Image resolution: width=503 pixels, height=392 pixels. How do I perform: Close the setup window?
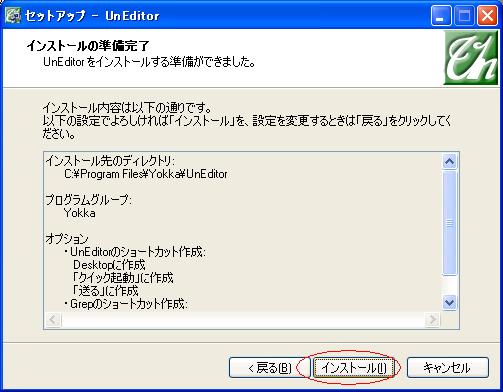(x=487, y=16)
